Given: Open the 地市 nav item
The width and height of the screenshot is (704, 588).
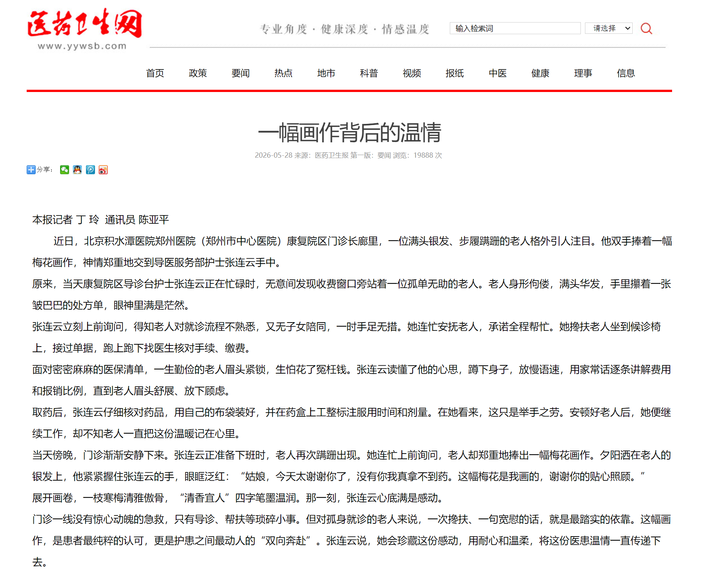Looking at the screenshot, I should coord(326,73).
